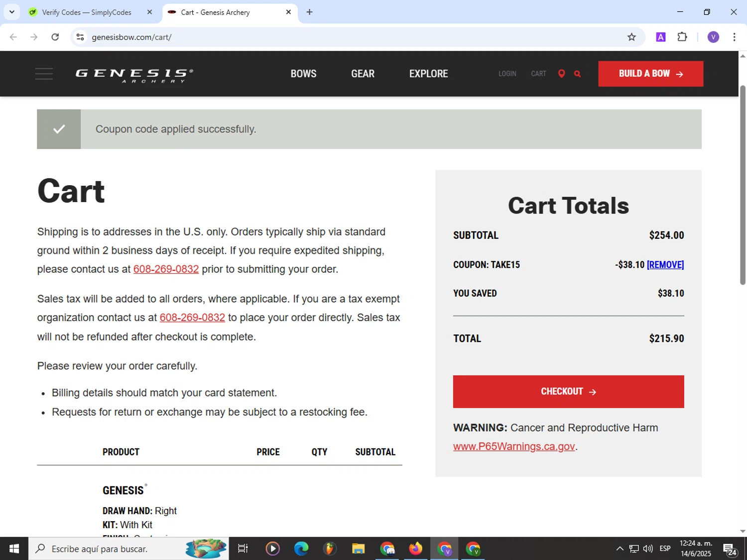Click the phone number in shipping paragraph

(166, 269)
